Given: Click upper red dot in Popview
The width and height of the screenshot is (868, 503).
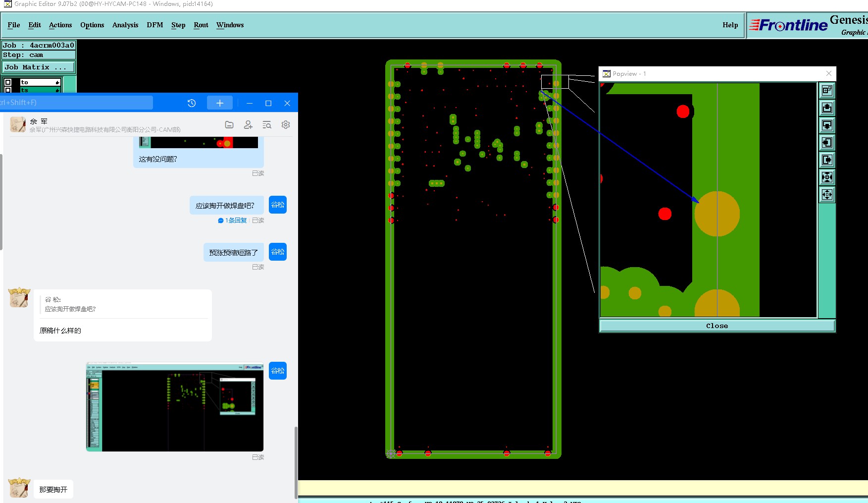Looking at the screenshot, I should point(683,112).
